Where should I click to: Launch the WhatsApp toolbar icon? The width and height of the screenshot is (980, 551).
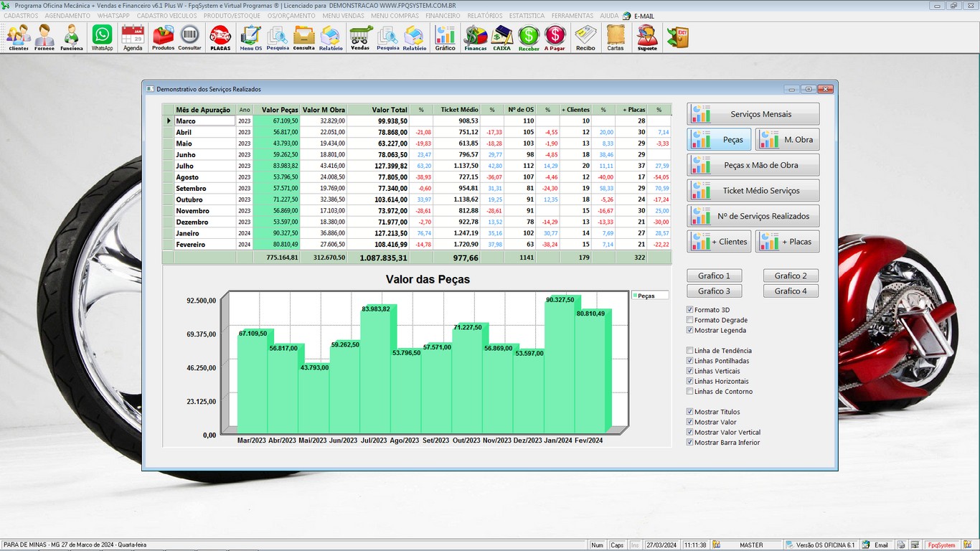pos(103,37)
